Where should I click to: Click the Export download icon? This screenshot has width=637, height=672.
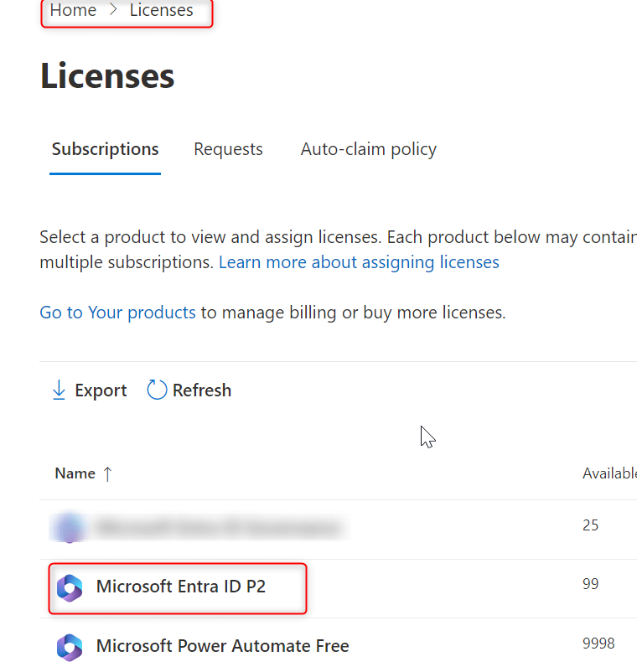tap(59, 390)
